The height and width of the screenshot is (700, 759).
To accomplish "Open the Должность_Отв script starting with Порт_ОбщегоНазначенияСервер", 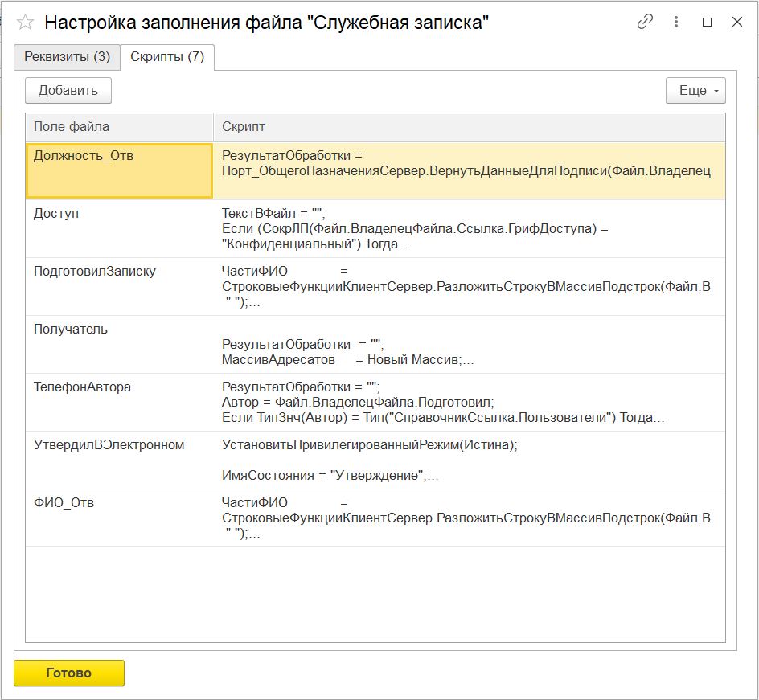I will (469, 170).
